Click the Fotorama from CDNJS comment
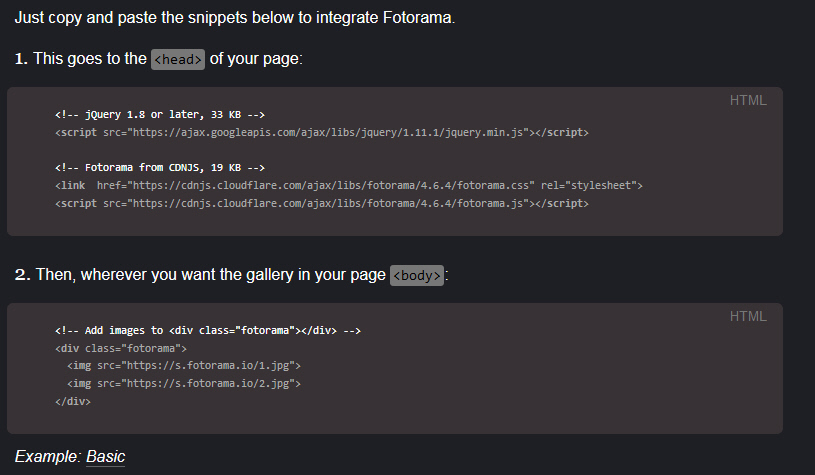This screenshot has height=475, width=815. (x=160, y=167)
